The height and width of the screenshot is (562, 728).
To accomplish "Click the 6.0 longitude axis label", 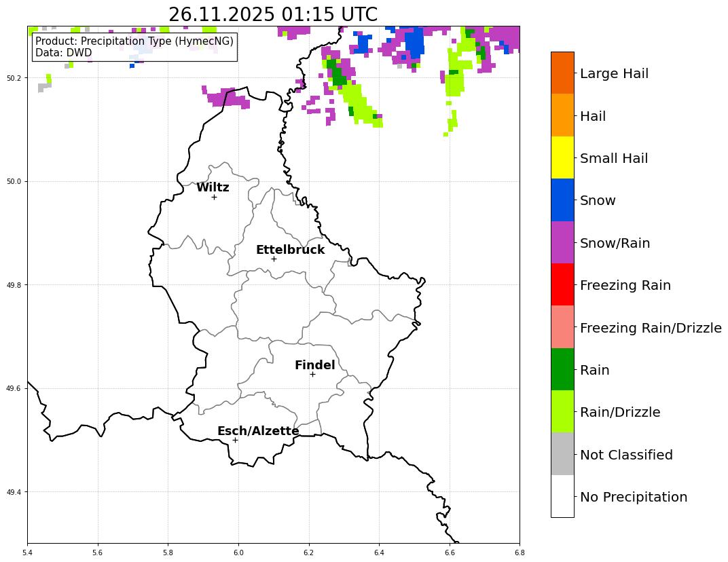I will (x=238, y=552).
